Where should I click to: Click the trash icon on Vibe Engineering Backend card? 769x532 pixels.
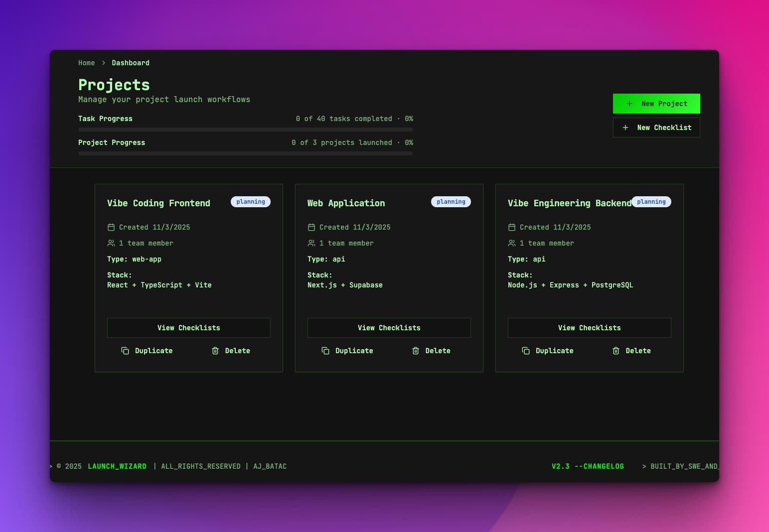616,351
